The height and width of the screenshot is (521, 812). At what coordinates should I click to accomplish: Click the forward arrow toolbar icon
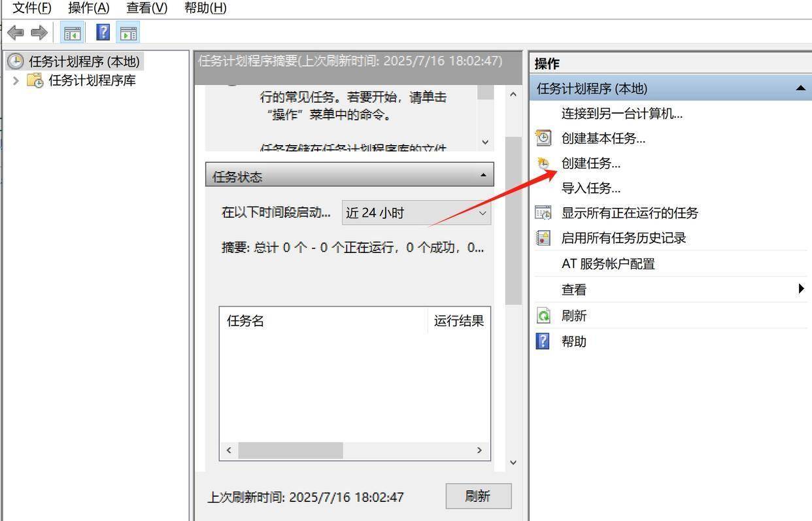pos(39,33)
